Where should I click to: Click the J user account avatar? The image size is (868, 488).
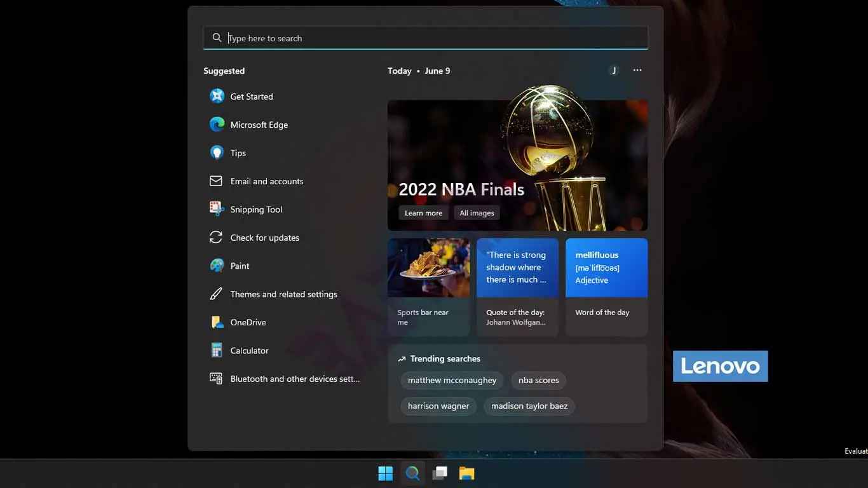pyautogui.click(x=614, y=71)
